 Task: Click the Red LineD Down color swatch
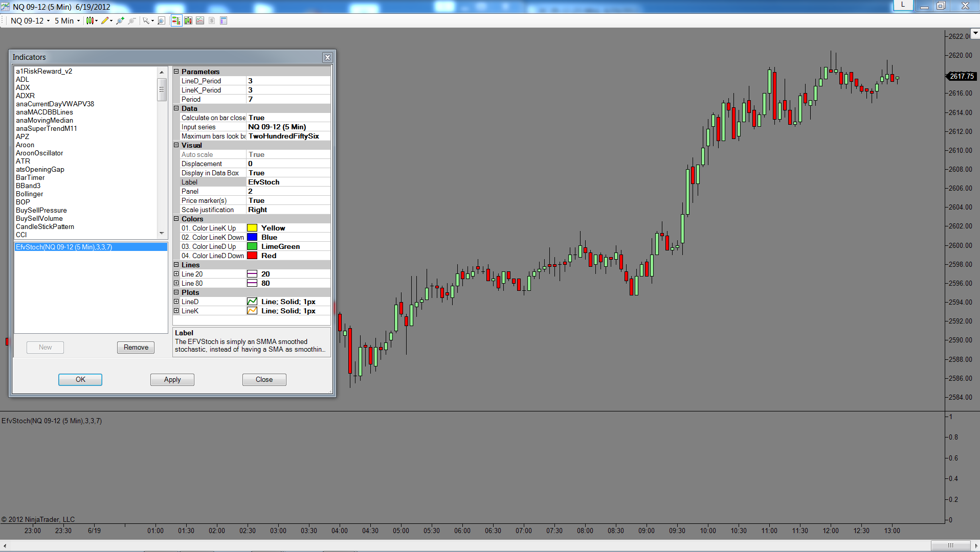point(252,256)
